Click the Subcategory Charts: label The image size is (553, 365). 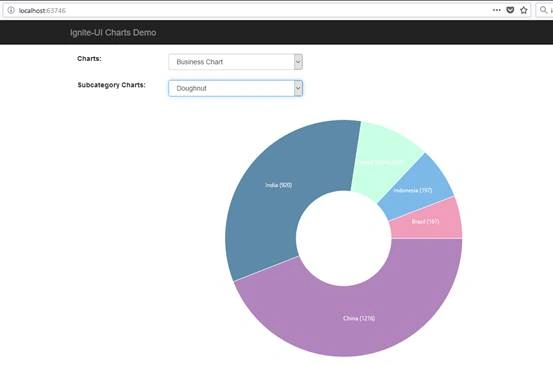tap(111, 85)
